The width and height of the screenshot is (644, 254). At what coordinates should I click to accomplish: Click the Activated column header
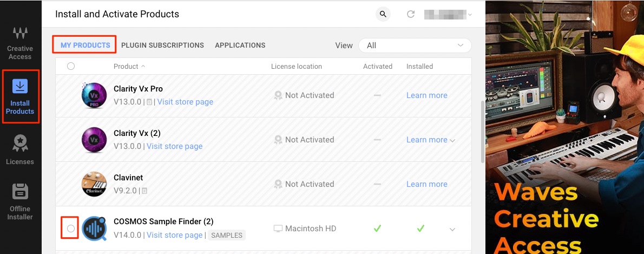pyautogui.click(x=377, y=66)
